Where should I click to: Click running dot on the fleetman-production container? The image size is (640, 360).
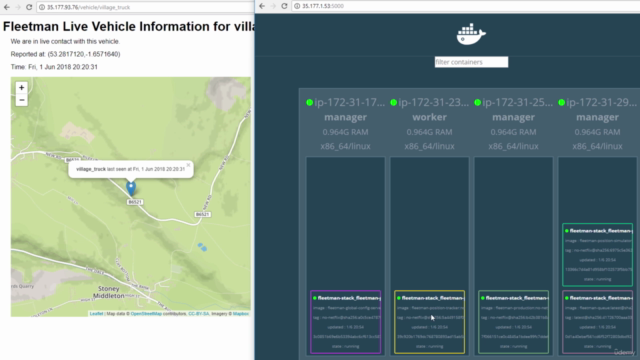click(483, 298)
